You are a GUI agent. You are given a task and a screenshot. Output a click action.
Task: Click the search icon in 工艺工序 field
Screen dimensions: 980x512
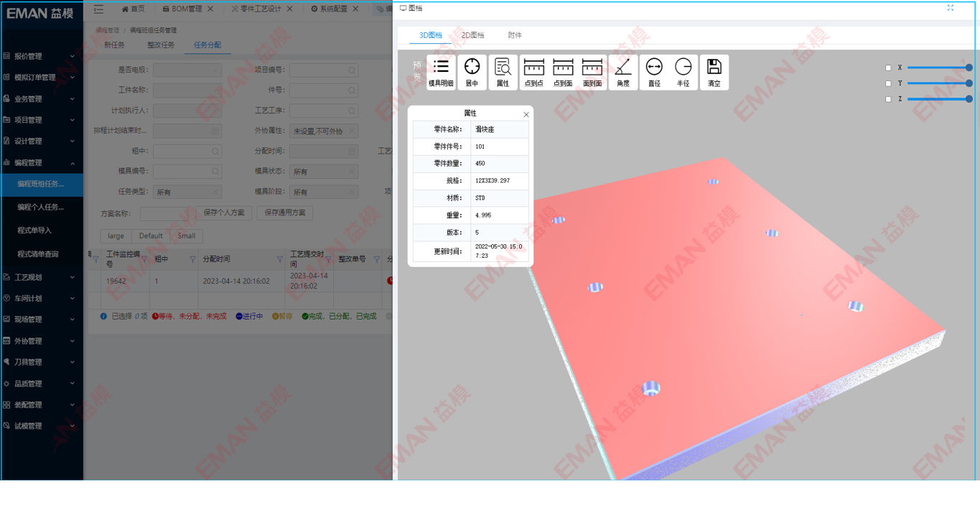point(352,111)
